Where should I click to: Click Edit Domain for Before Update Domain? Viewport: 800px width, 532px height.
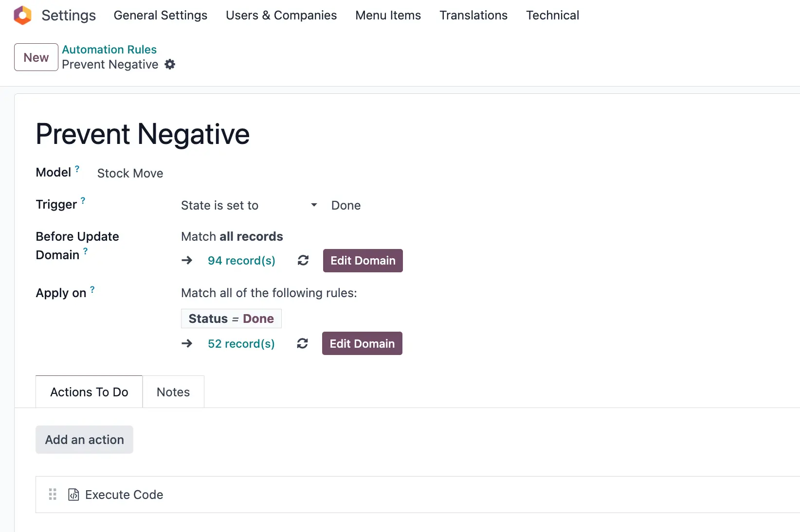(363, 261)
